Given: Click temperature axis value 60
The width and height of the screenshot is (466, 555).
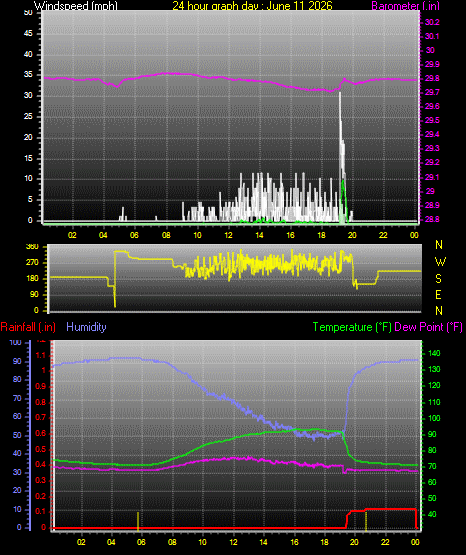Looking at the screenshot, I should coord(432,482).
